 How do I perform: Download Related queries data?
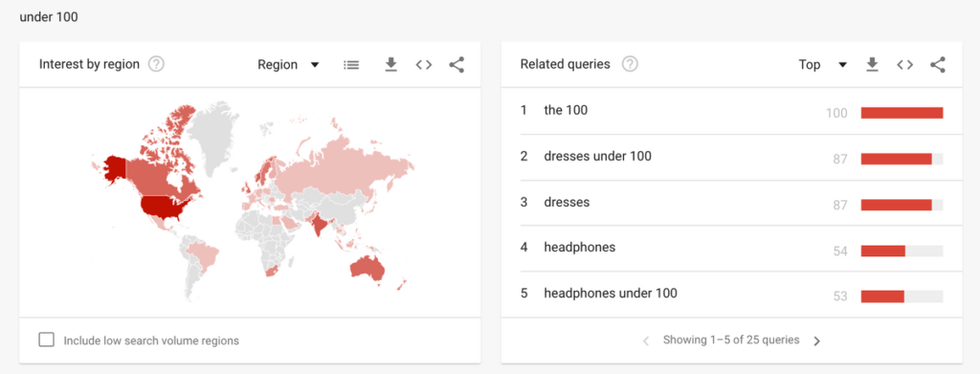tap(873, 64)
